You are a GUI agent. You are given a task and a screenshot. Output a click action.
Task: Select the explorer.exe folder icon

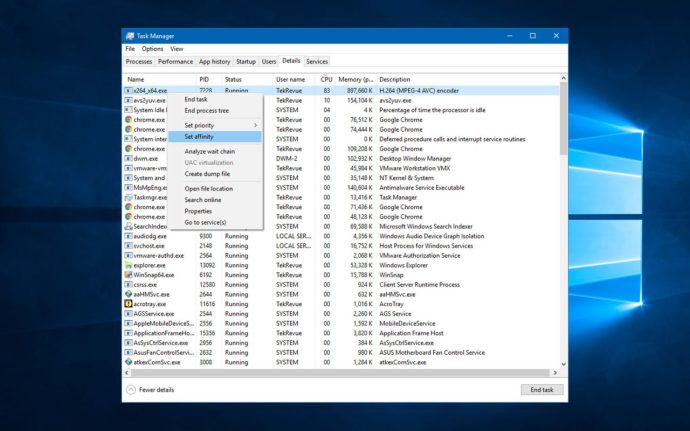[x=128, y=265]
